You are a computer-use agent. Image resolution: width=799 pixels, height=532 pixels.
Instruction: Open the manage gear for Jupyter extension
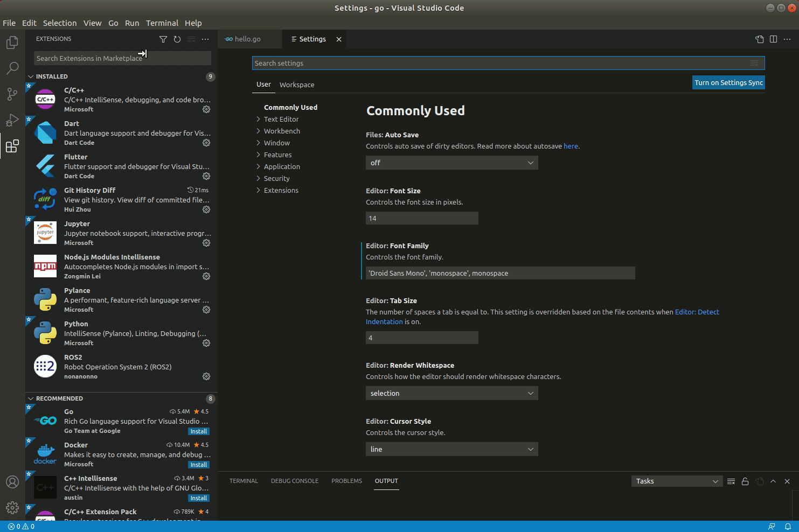[x=206, y=243]
